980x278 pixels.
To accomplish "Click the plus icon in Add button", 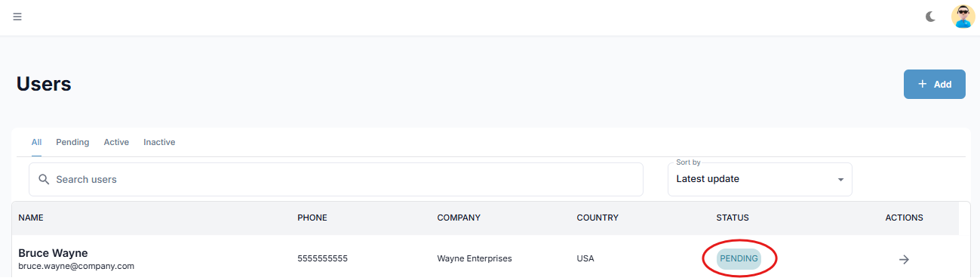I will pyautogui.click(x=922, y=85).
